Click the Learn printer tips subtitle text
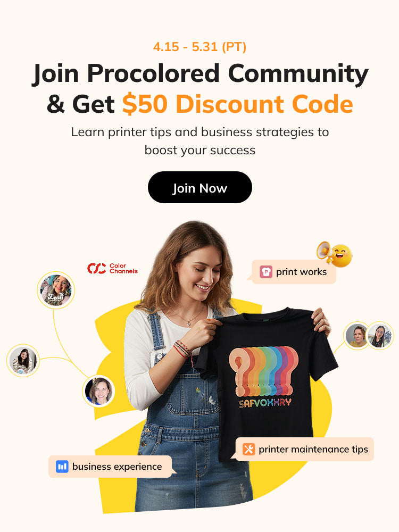The width and height of the screenshot is (399, 532). 200,141
